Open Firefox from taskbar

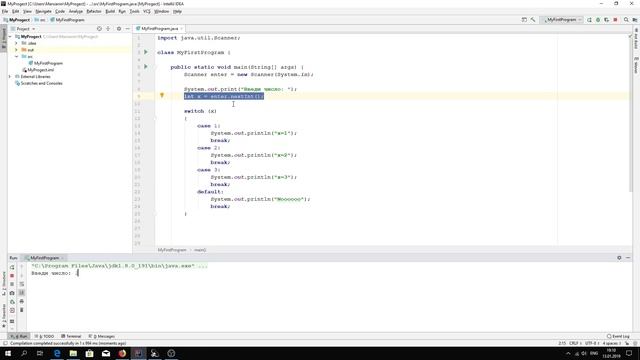pyautogui.click(x=122, y=353)
